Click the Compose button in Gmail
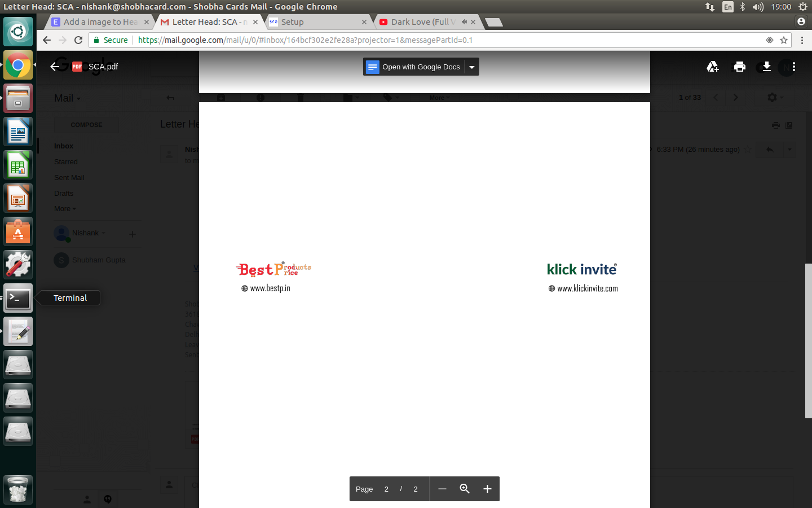 [86, 125]
